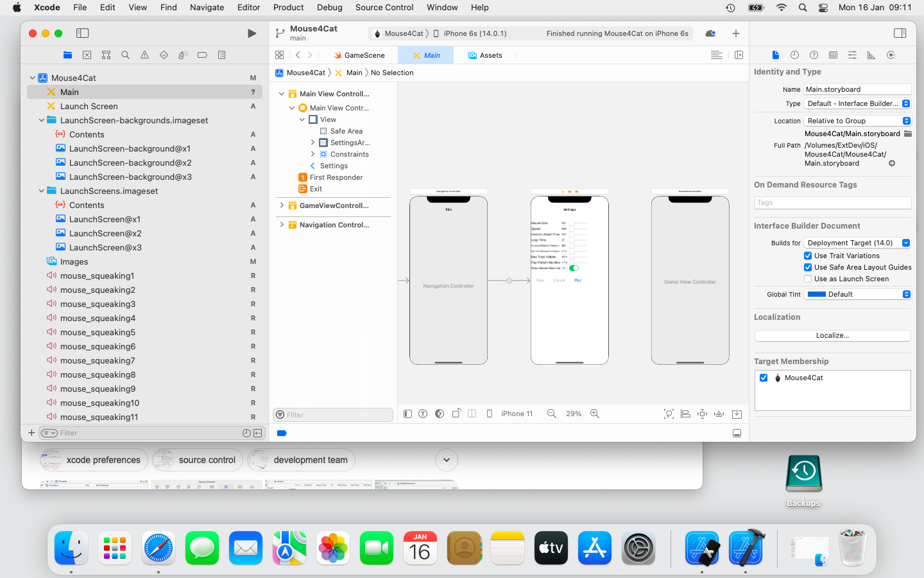Collapse the LaunchScreens.imageset folder
924x578 pixels.
[x=42, y=191]
